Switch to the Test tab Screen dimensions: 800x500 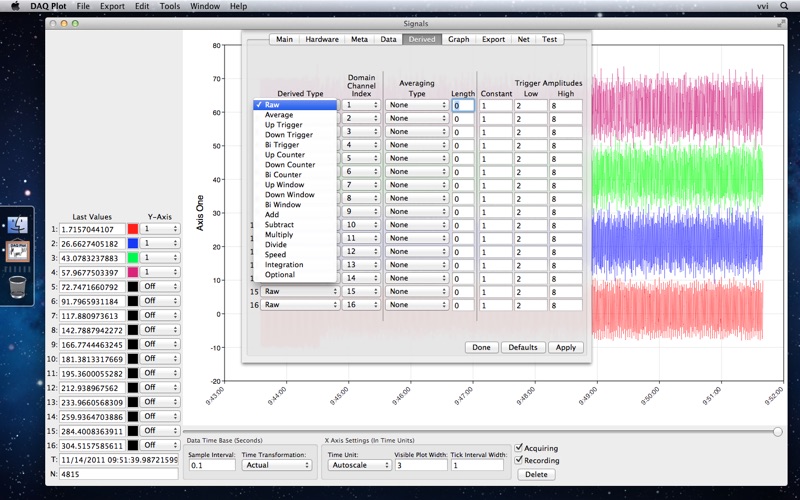(x=549, y=39)
